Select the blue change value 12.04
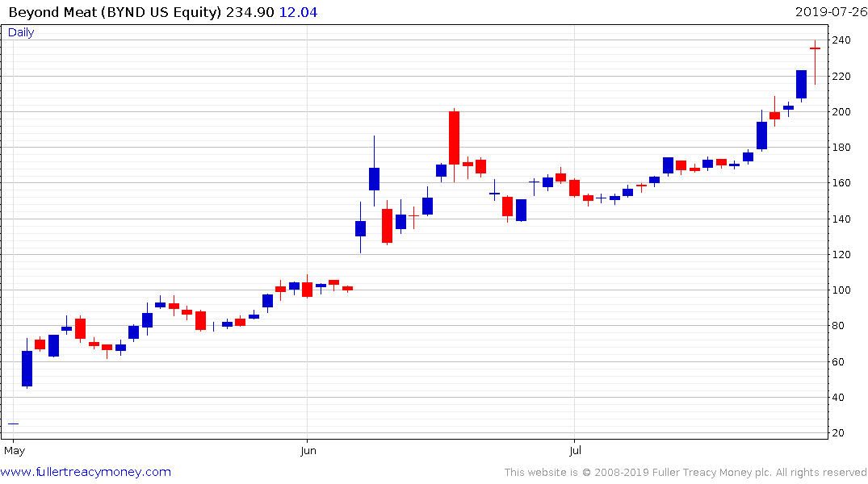 [299, 12]
